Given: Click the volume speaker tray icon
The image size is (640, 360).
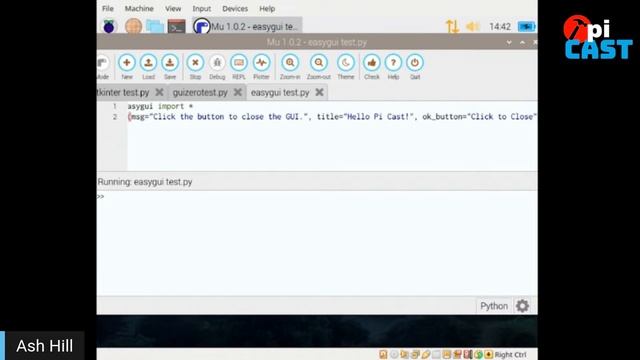Looking at the screenshot, I should click(473, 27).
